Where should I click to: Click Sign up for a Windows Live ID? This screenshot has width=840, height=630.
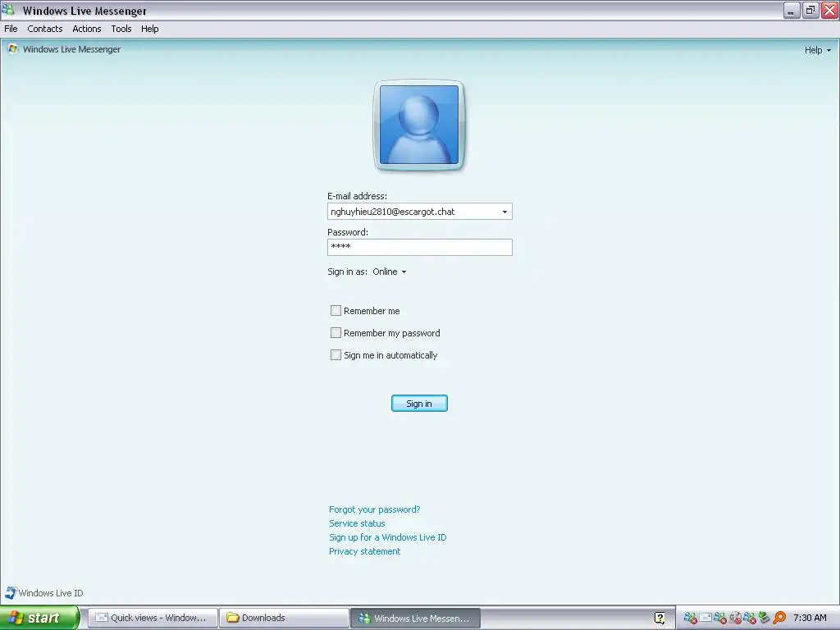pos(387,537)
